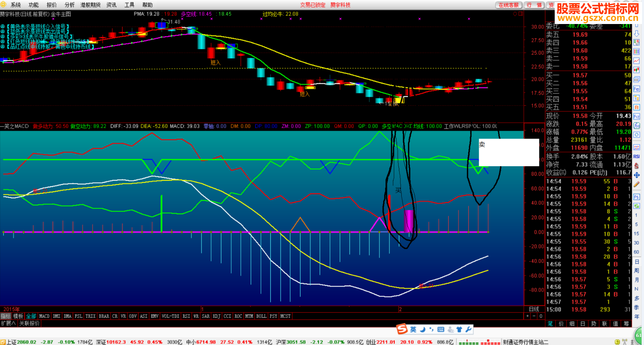Select the 价 tab under trade list

pyautogui.click(x=561, y=323)
